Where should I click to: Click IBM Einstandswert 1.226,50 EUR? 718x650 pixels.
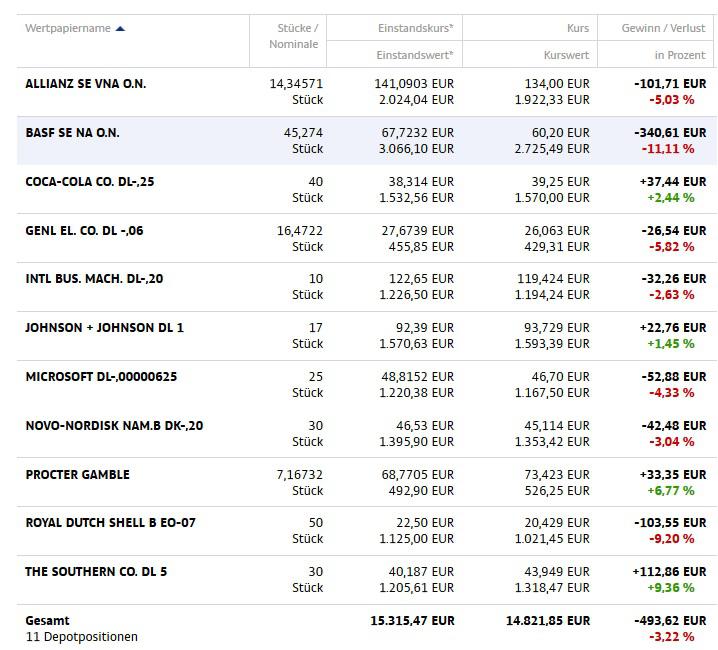pyautogui.click(x=416, y=295)
